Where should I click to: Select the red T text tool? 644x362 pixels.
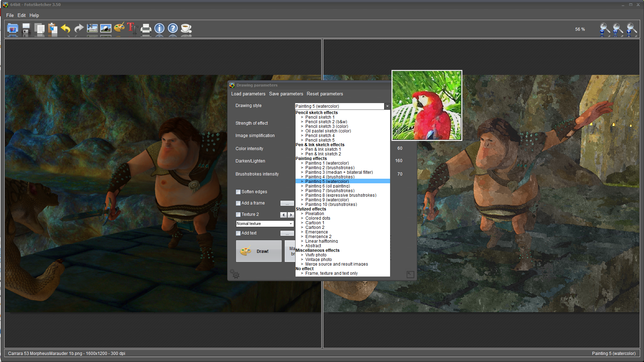tap(132, 28)
